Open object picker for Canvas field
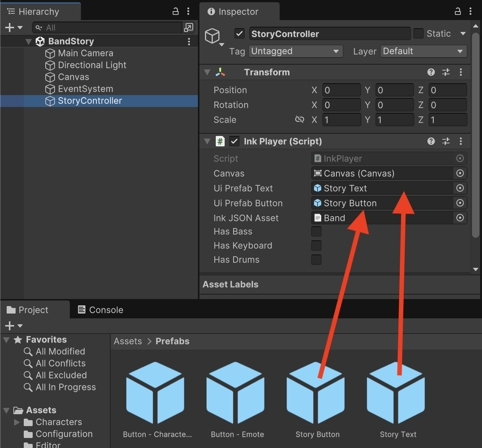Viewport: 482px width, 448px height. [x=460, y=173]
